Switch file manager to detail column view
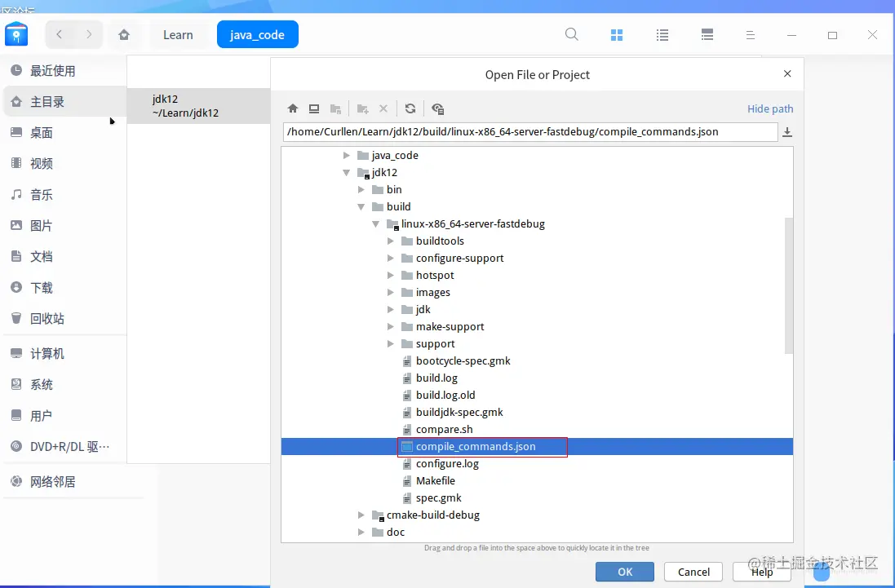The width and height of the screenshot is (895, 588). pyautogui.click(x=707, y=35)
